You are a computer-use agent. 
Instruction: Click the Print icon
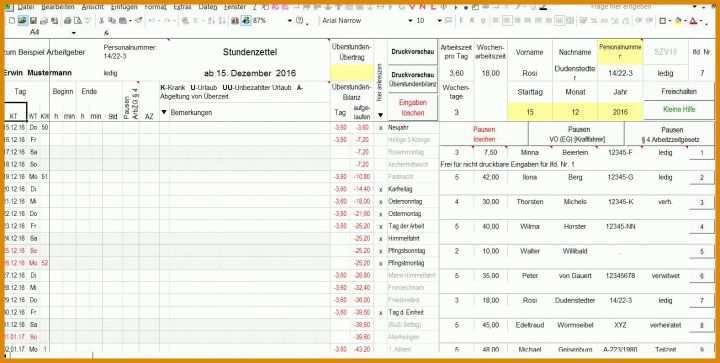[x=68, y=21]
